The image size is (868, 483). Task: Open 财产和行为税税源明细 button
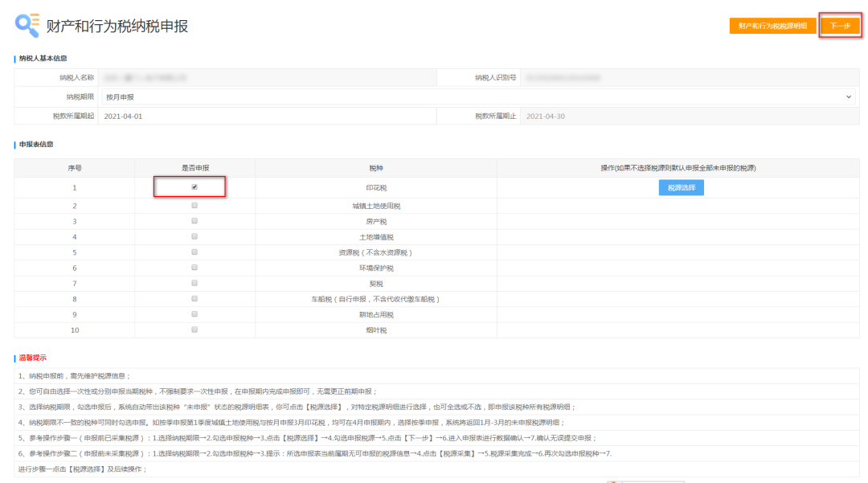(772, 26)
